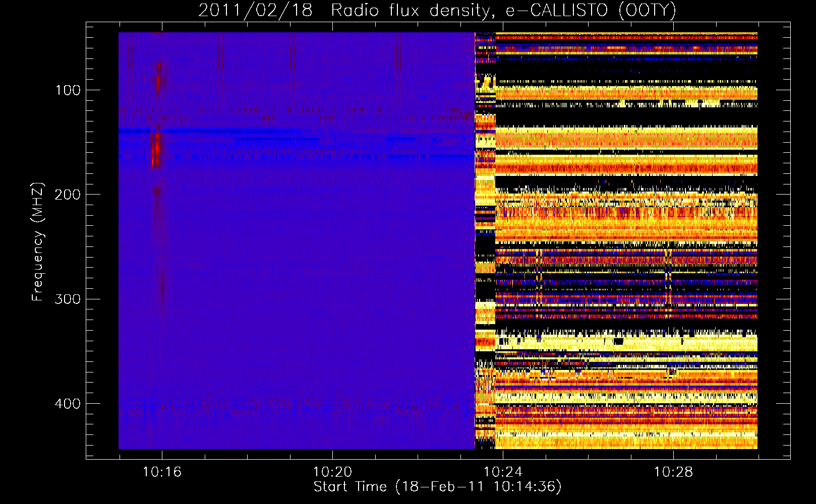
Task: Click the 200 frequency tick label
Action: [68, 195]
